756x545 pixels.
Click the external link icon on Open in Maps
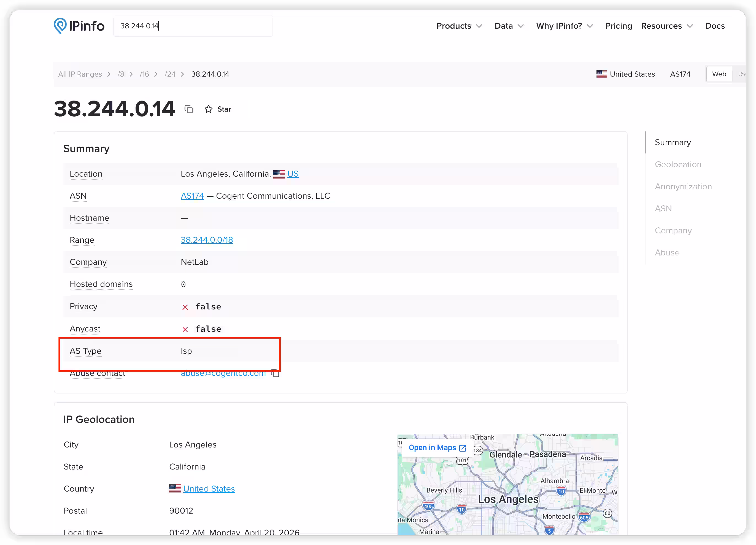pos(463,448)
